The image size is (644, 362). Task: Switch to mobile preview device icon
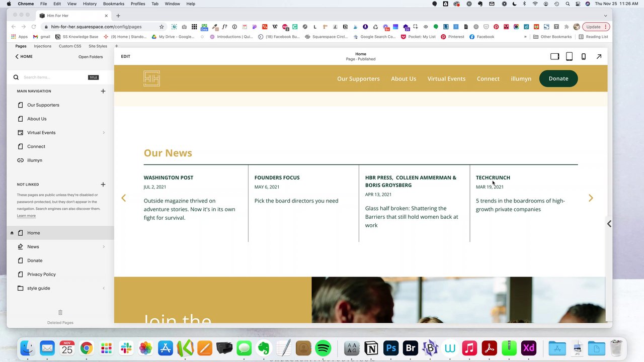click(584, 56)
